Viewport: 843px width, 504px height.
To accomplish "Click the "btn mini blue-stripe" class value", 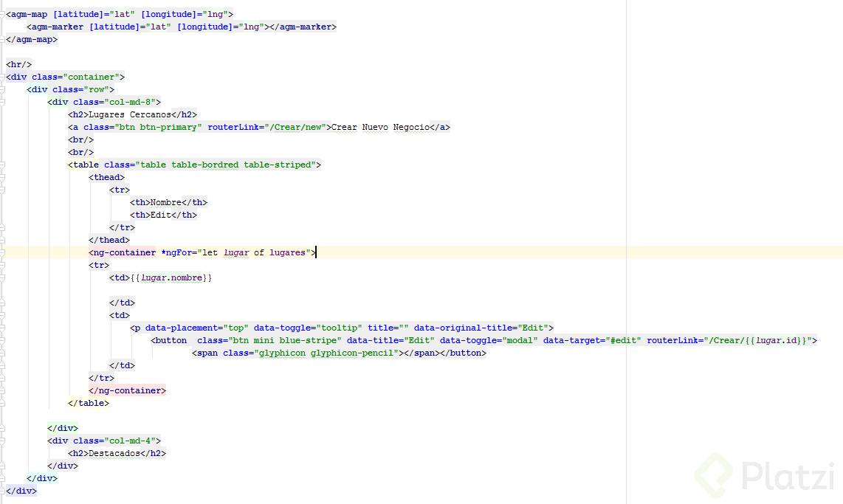I will [285, 340].
